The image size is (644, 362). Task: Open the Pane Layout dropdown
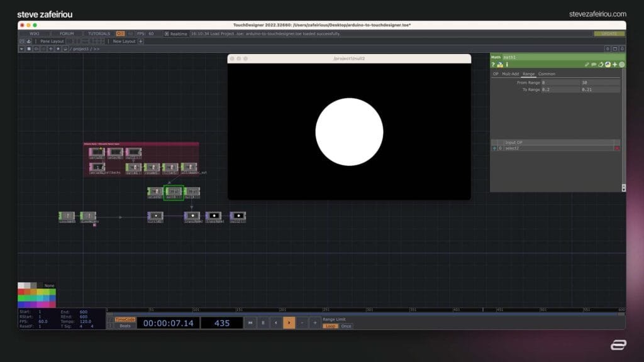coord(52,41)
